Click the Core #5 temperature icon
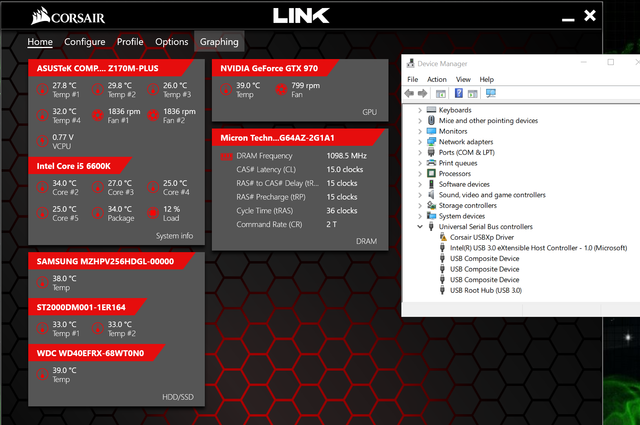 point(42,213)
